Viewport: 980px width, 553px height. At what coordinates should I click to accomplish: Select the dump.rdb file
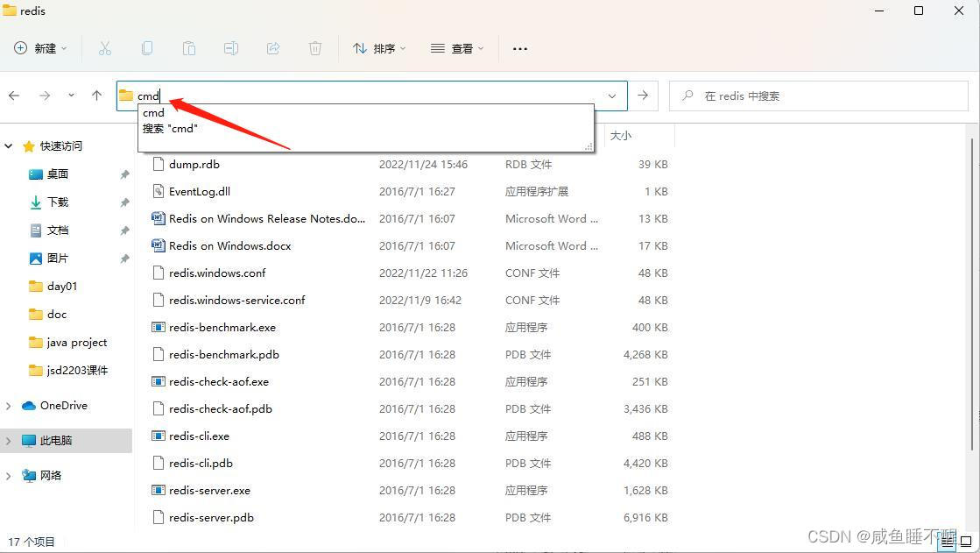[x=194, y=165]
